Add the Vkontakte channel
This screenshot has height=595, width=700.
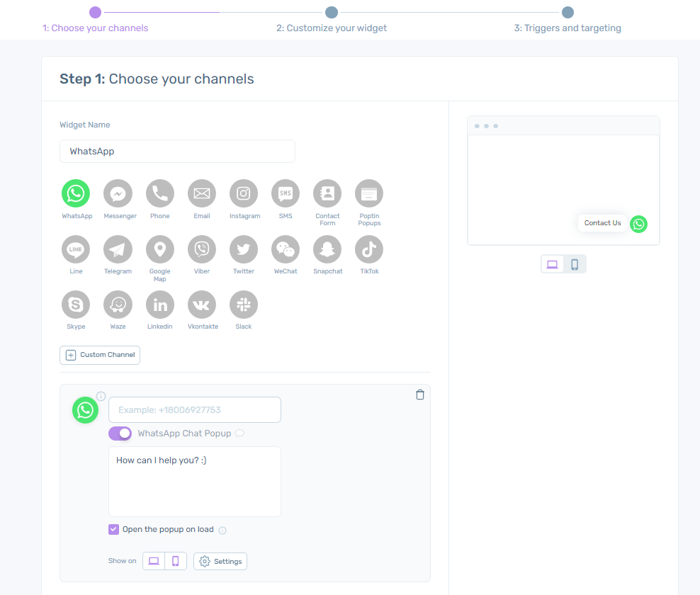pyautogui.click(x=202, y=305)
